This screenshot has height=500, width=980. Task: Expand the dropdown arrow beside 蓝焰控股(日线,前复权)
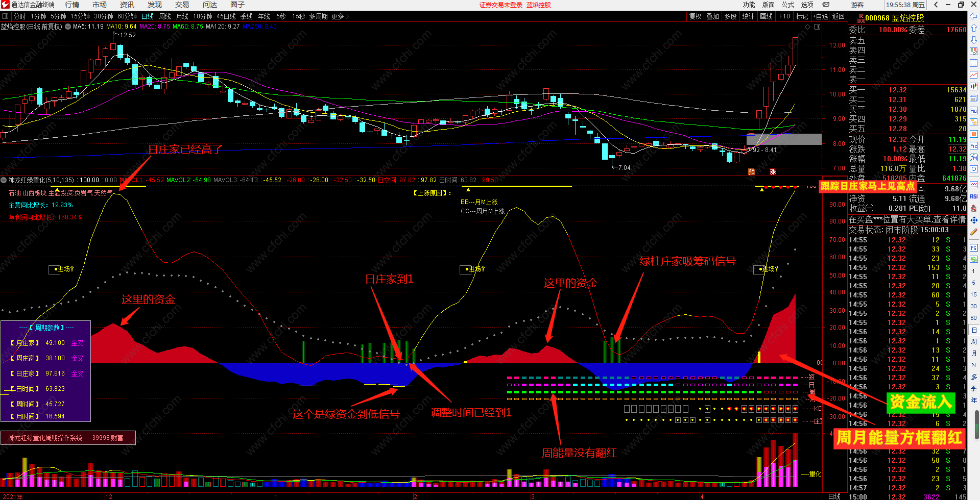67,27
